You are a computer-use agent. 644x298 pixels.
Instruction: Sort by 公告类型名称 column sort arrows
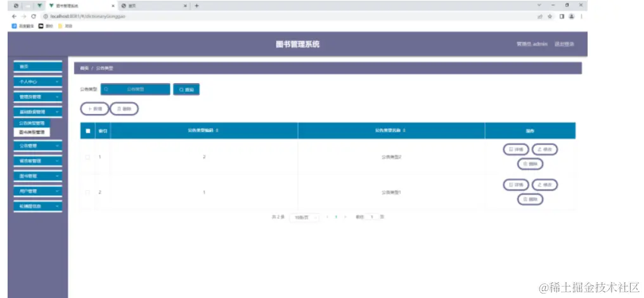(404, 131)
